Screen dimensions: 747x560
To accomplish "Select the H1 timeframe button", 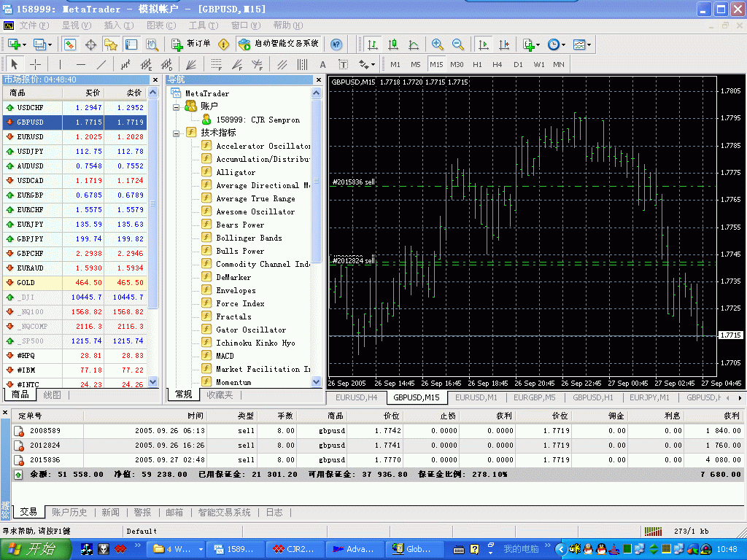I will (x=477, y=64).
